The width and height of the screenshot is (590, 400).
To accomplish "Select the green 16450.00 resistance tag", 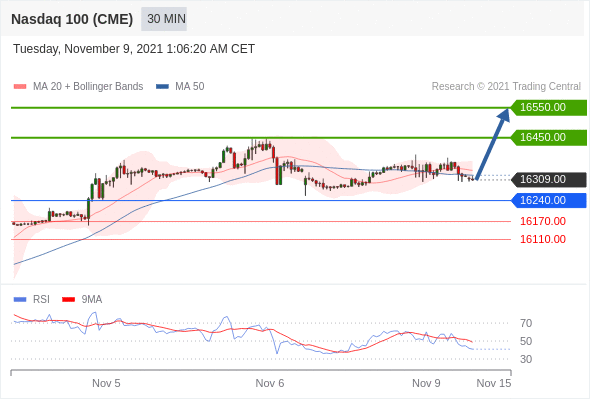I will [549, 137].
